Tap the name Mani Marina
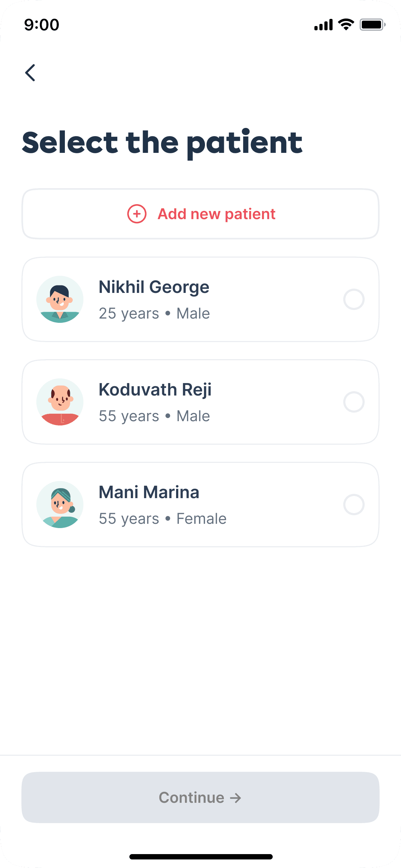The height and width of the screenshot is (868, 401). click(x=149, y=492)
